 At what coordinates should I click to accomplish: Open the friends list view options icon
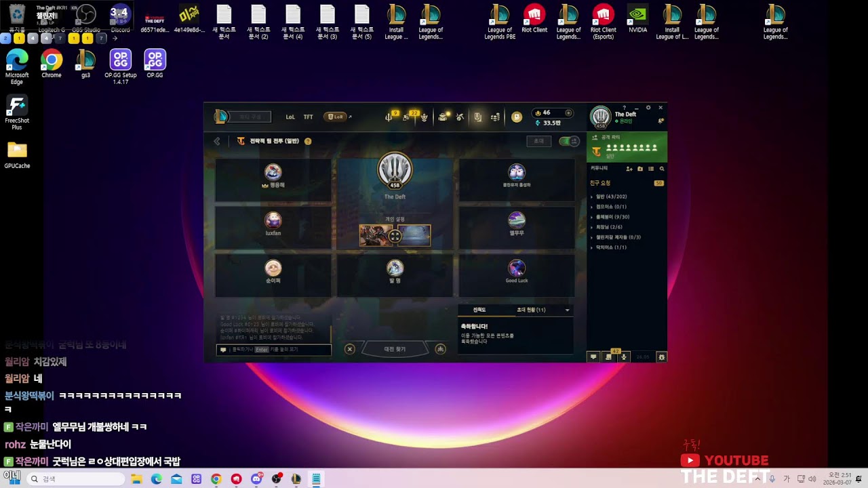[x=651, y=169]
